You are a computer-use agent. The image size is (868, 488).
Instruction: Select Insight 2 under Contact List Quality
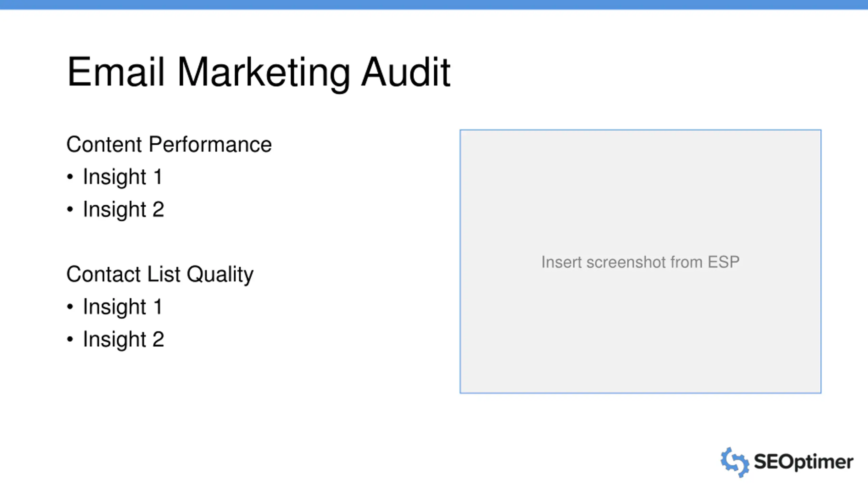[x=123, y=339]
